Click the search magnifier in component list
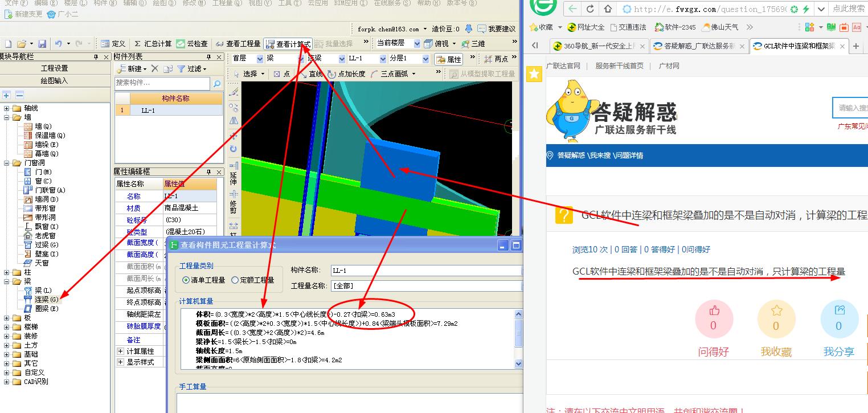 (216, 84)
